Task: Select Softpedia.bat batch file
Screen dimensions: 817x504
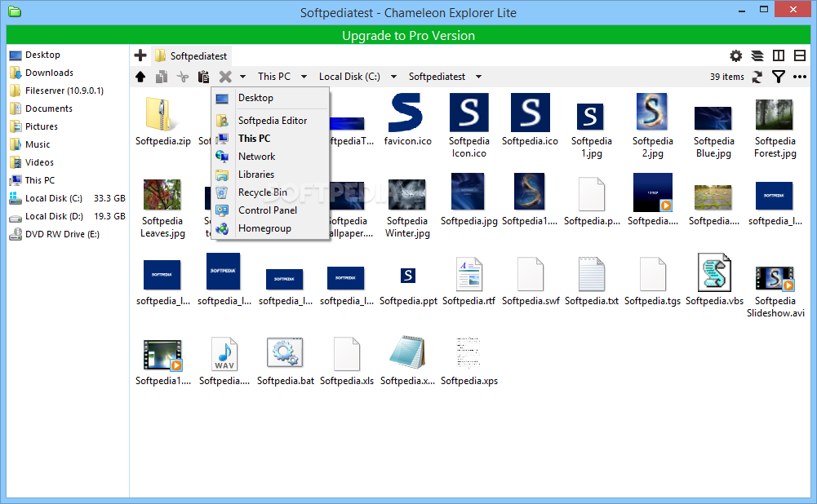Action: point(285,361)
